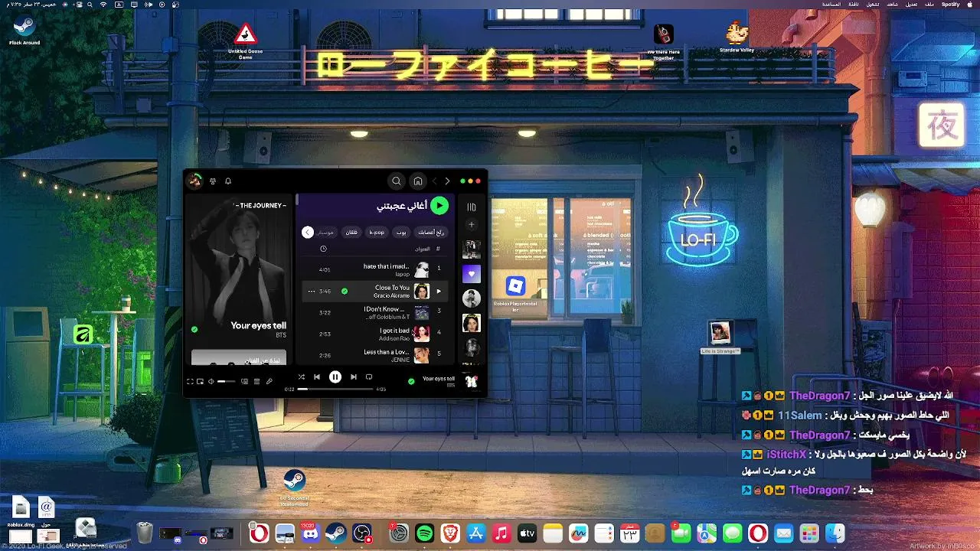
Task: Select track 'I Don't Know ...'
Action: click(375, 312)
